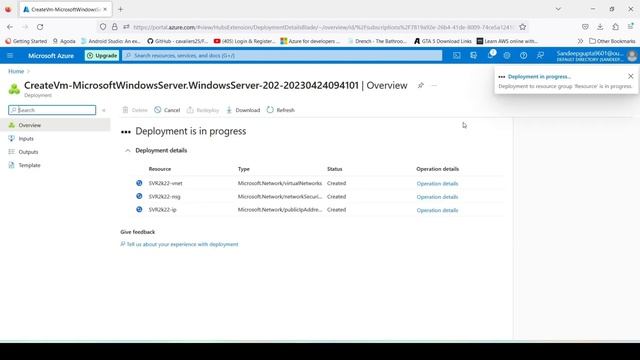Open Operation details for SVR2k22-vnet
Viewport: 640px width, 360px height.
point(437,184)
